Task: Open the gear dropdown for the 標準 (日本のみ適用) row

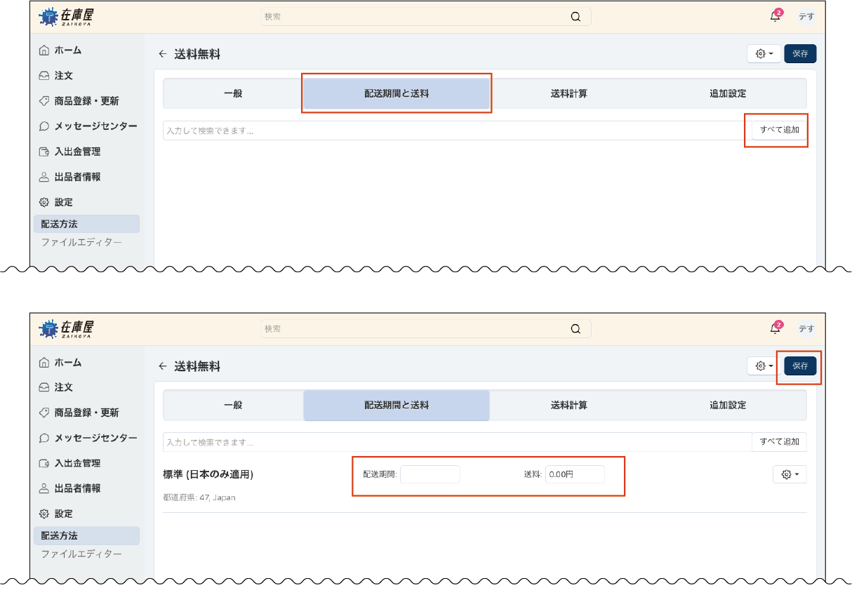Action: [790, 474]
